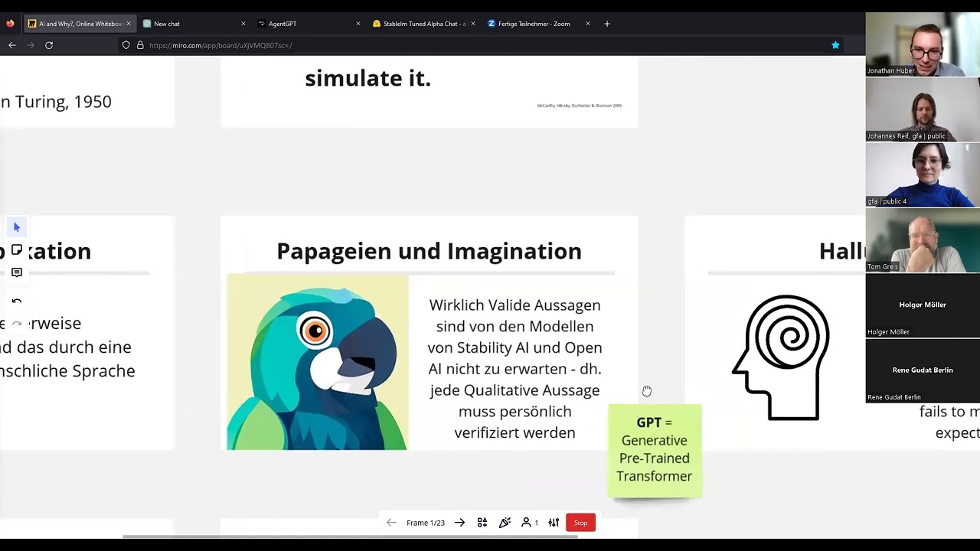Advance to next presentation frame
This screenshot has height=551, width=980.
(x=459, y=523)
